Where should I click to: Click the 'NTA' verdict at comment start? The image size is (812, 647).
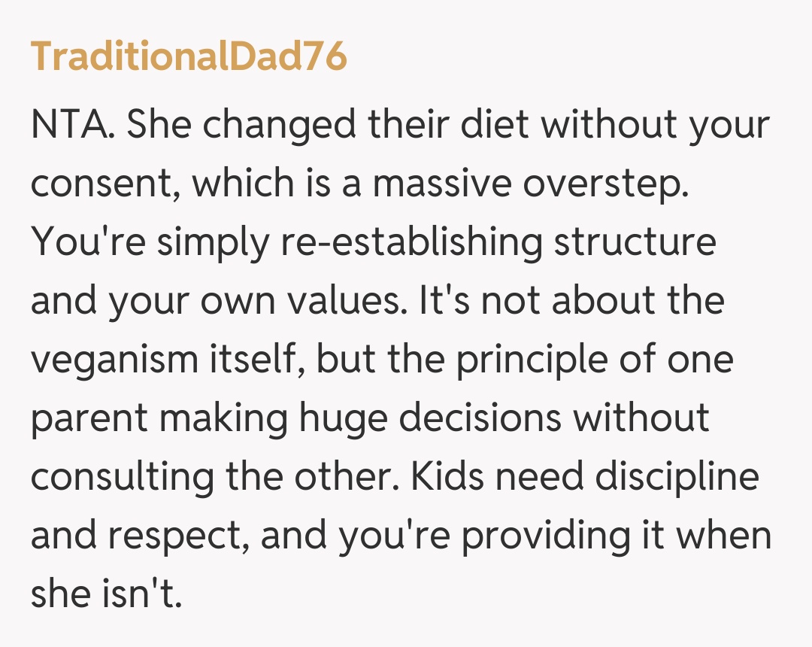click(73, 126)
